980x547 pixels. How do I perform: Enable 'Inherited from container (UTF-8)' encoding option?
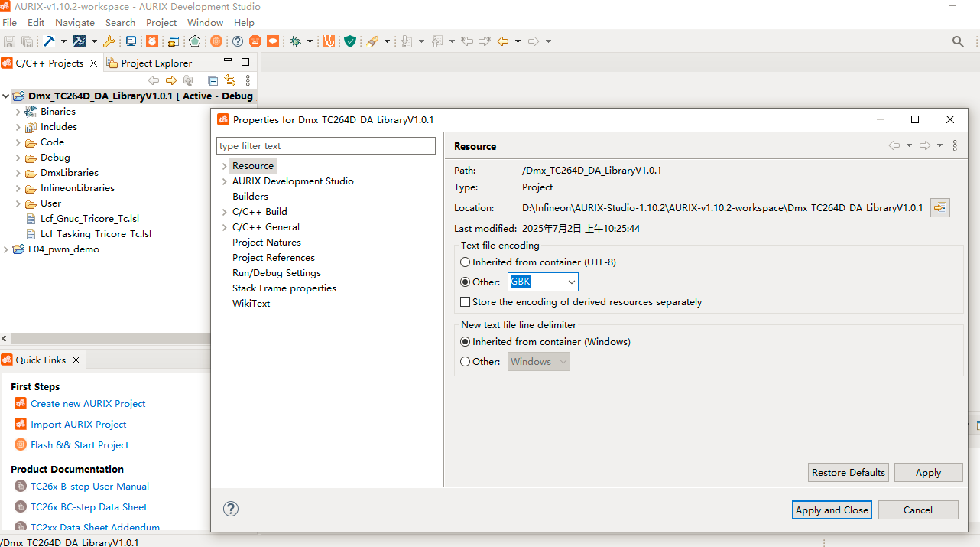point(465,262)
